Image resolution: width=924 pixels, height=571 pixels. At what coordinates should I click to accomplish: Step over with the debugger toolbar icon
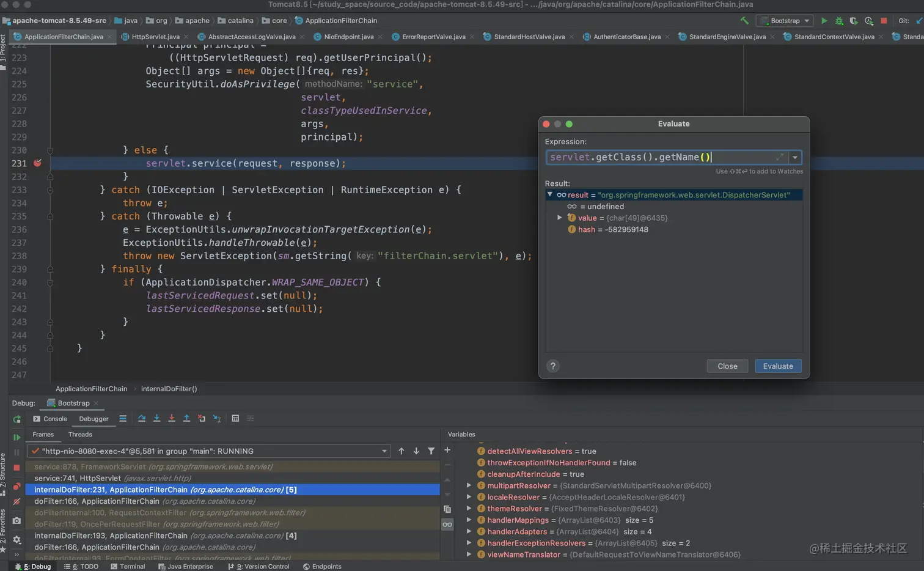tap(142, 419)
